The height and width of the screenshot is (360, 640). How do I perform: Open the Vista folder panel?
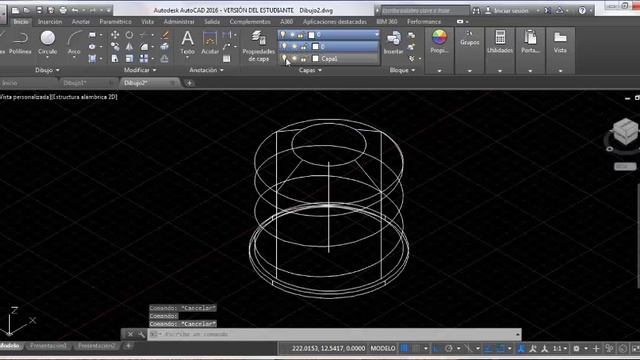click(x=560, y=42)
